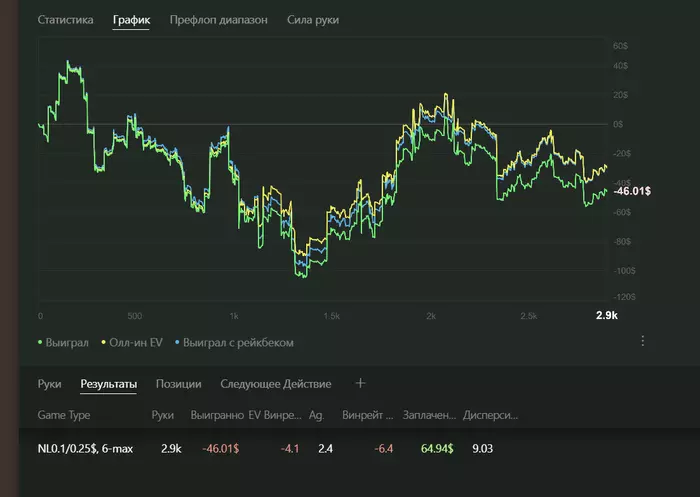Open the Следующее Действие tab
700x497 pixels.
click(x=275, y=383)
